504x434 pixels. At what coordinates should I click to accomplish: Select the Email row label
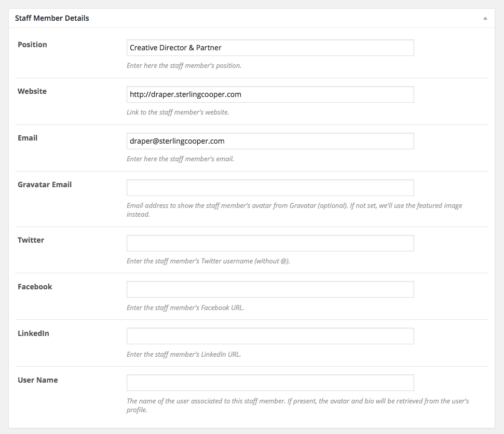(28, 138)
